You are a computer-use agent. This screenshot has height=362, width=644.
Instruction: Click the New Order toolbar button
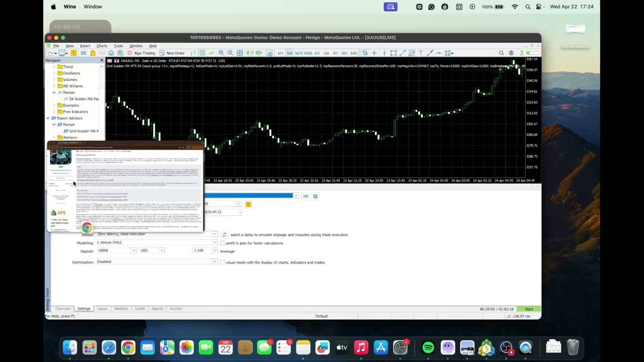click(x=172, y=53)
